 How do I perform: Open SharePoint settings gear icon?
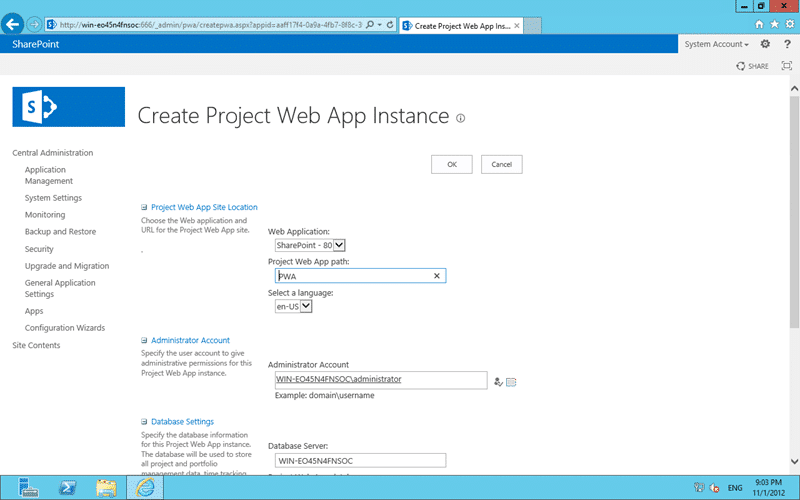click(765, 44)
